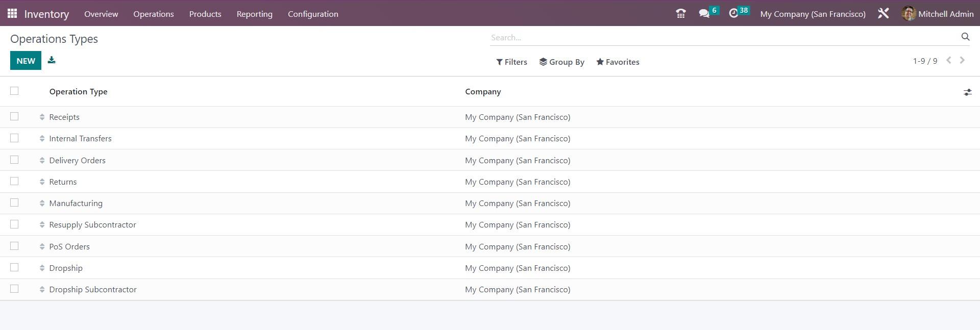Click the NEW button
980x330 pixels.
[x=26, y=61]
